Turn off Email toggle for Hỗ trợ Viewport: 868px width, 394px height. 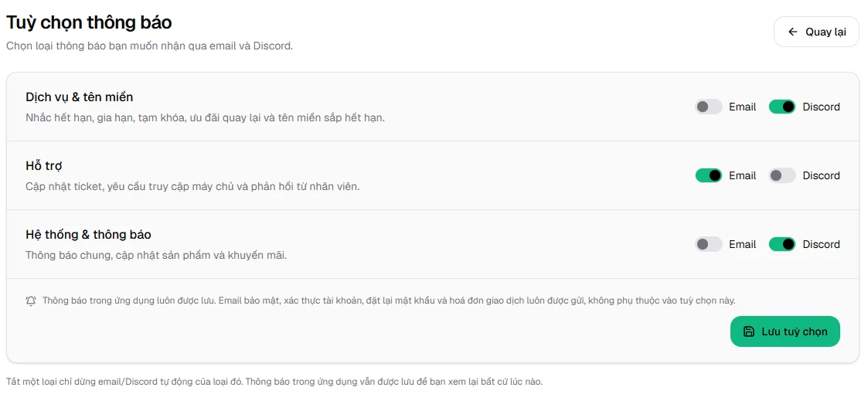click(x=709, y=175)
